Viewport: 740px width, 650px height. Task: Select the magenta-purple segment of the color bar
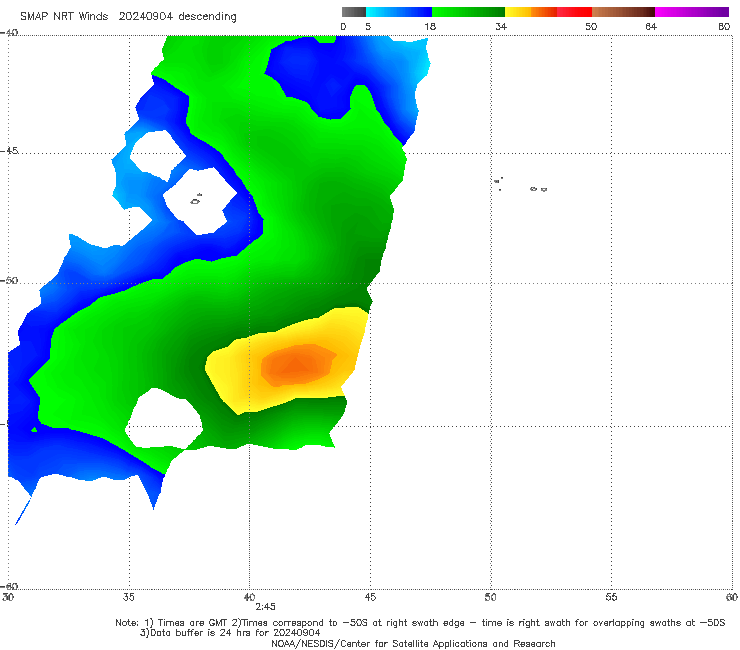[692, 12]
